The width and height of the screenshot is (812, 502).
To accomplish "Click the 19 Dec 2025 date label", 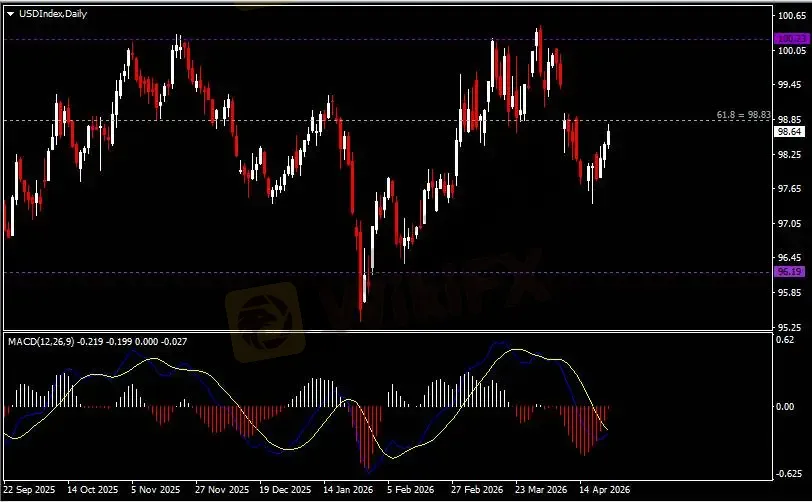I will point(285,490).
